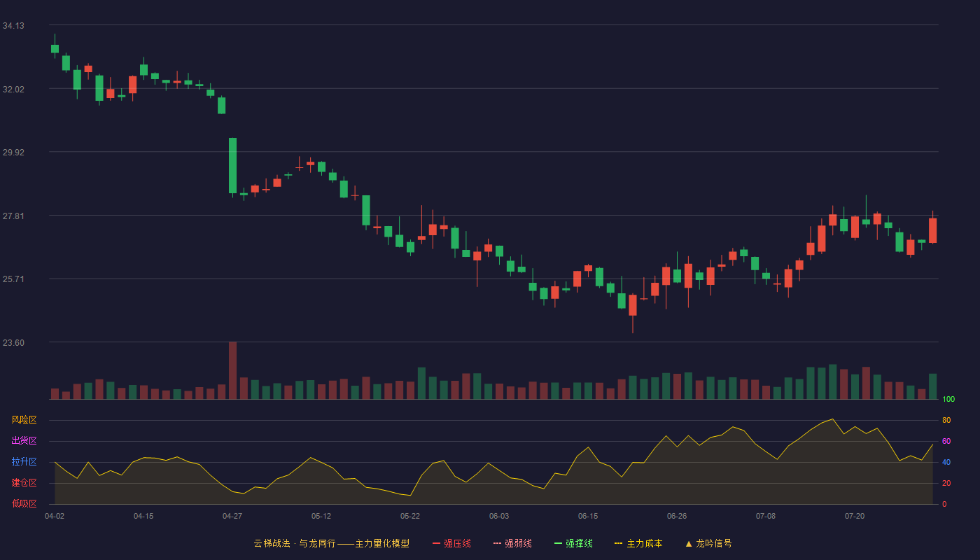980x560 pixels.
Task: Click the 06-03 date label
Action: click(x=499, y=516)
